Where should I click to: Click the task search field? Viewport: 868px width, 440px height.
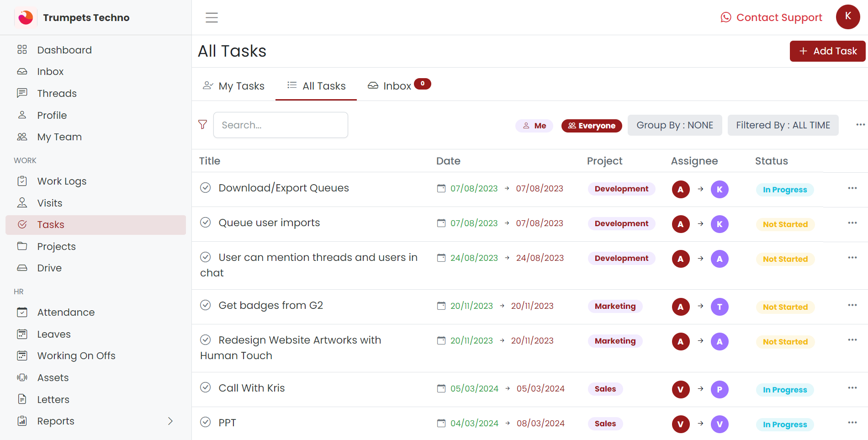tap(281, 125)
